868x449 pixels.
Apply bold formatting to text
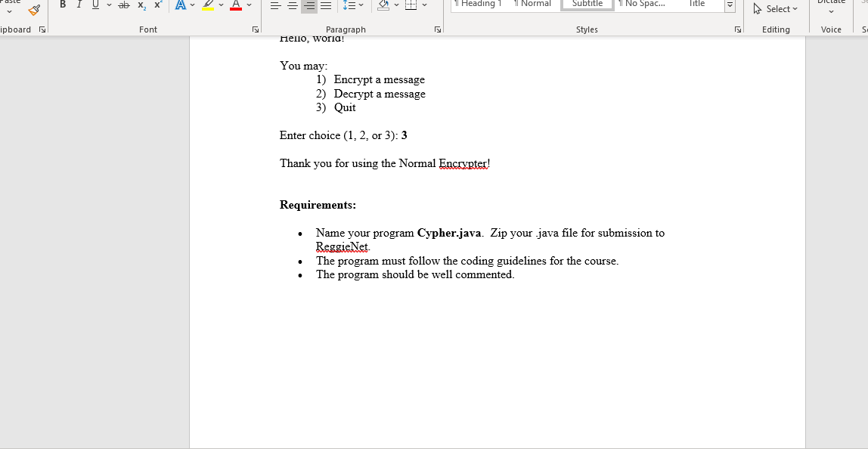pos(63,5)
